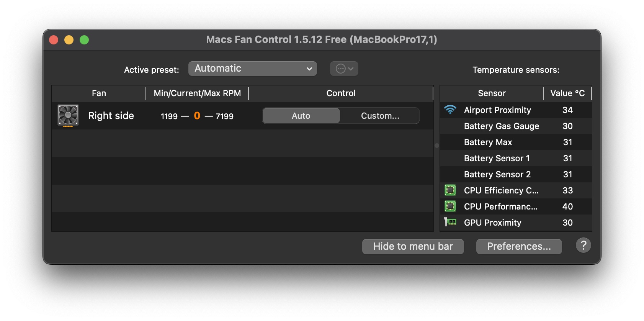Viewport: 644px width, 321px height.
Task: Click the maximum RPM value 7199
Action: [x=224, y=116]
